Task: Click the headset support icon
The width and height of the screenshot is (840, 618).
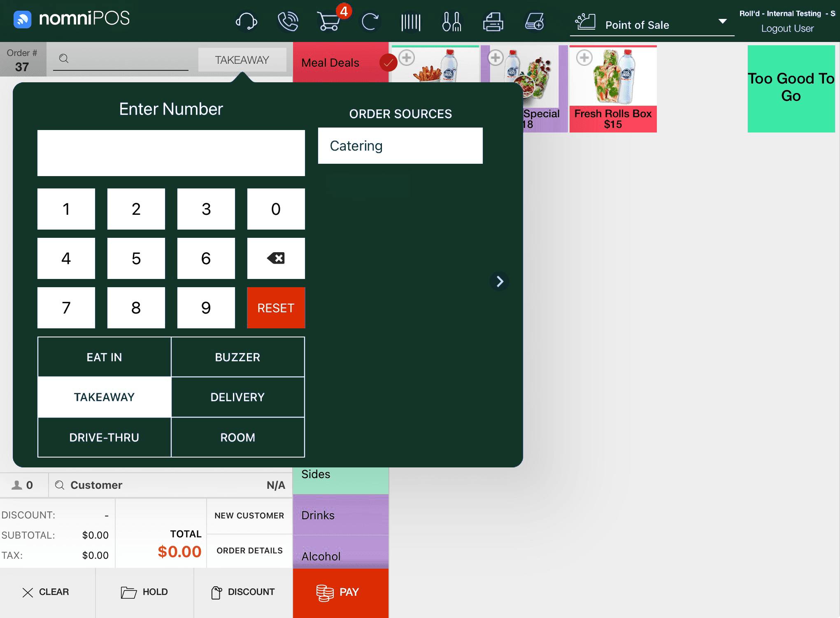Action: 246,21
